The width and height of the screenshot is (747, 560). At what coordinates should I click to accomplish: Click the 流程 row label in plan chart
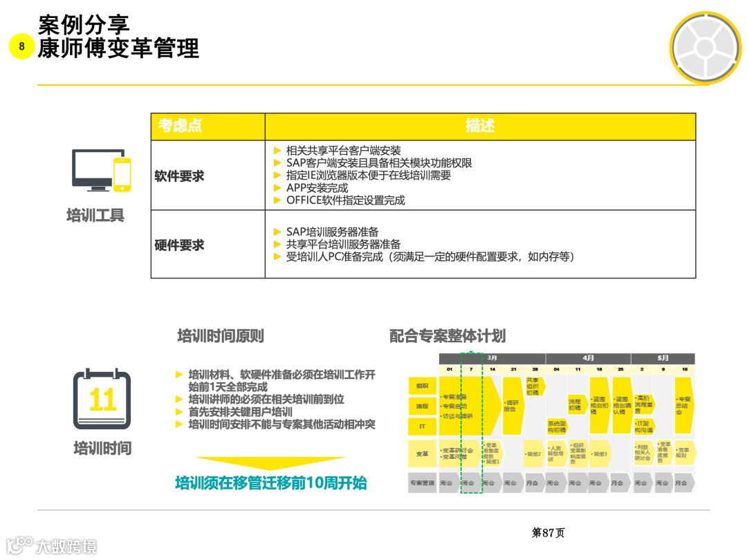[422, 407]
